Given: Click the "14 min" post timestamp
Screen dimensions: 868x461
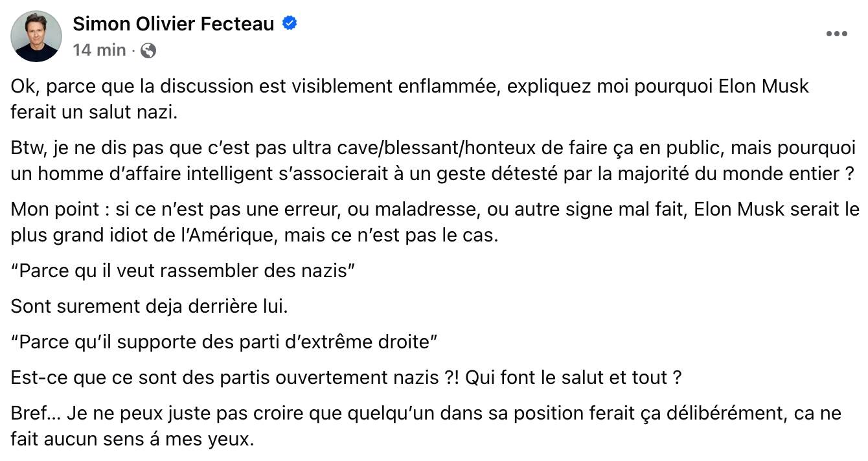Looking at the screenshot, I should pyautogui.click(x=99, y=50).
